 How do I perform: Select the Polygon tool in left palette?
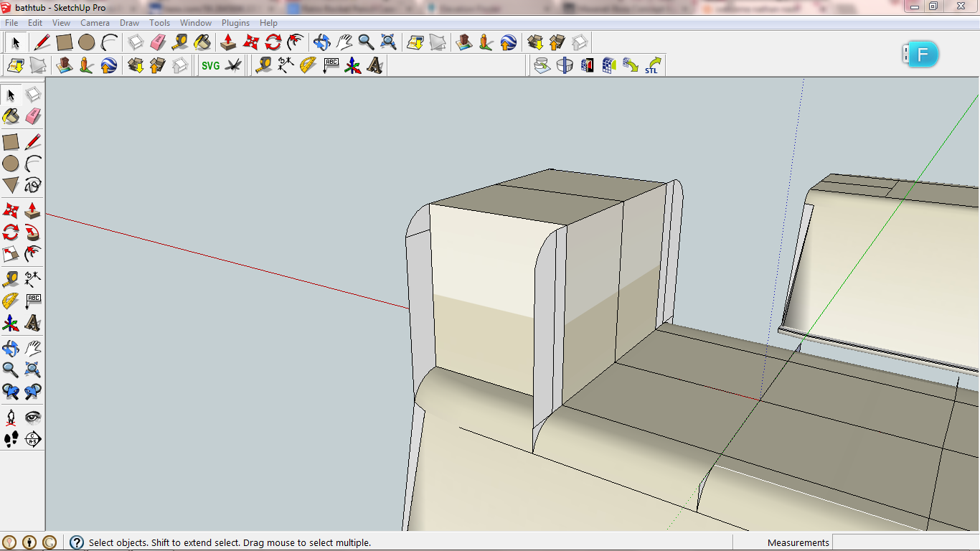tap(11, 186)
